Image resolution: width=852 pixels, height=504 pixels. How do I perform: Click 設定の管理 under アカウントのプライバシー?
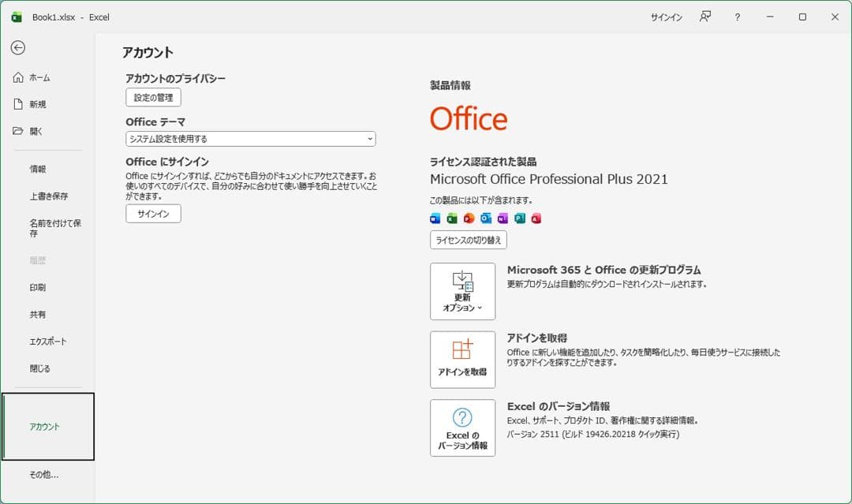pyautogui.click(x=153, y=97)
